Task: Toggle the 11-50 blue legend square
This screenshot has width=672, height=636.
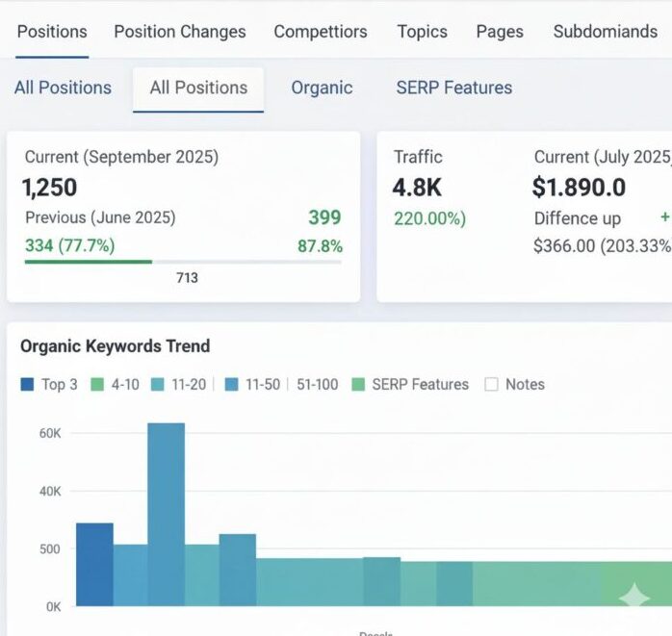Action: 232,384
